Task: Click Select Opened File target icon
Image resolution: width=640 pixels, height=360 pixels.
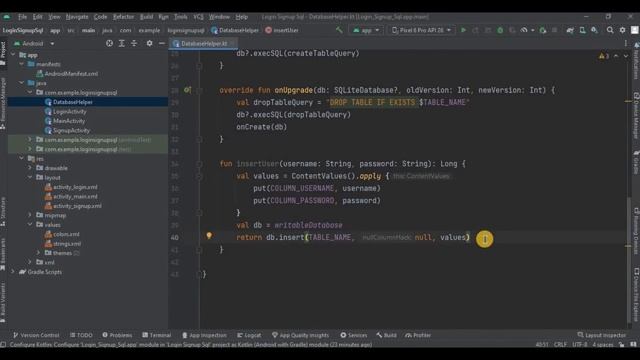Action: coord(109,43)
